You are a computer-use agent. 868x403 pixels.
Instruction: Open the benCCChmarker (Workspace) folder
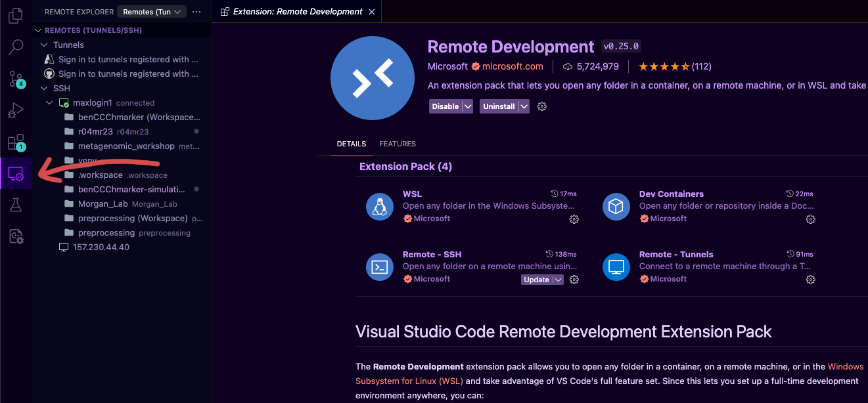[x=122, y=117]
